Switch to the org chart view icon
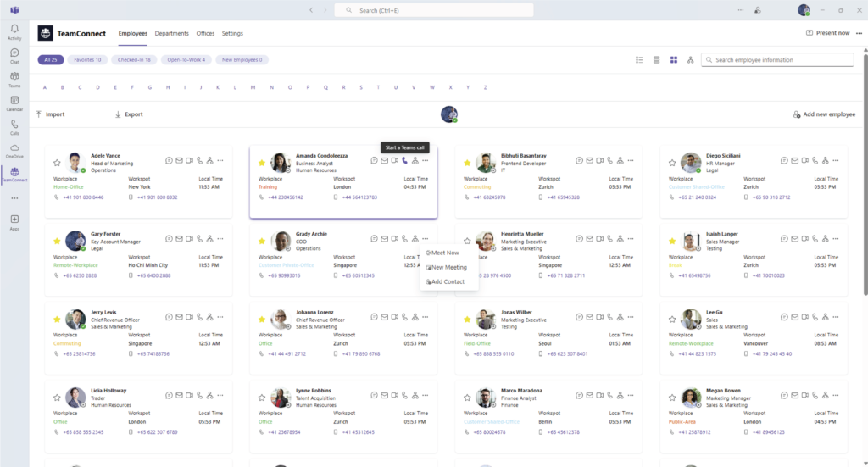The image size is (868, 467). tap(690, 60)
